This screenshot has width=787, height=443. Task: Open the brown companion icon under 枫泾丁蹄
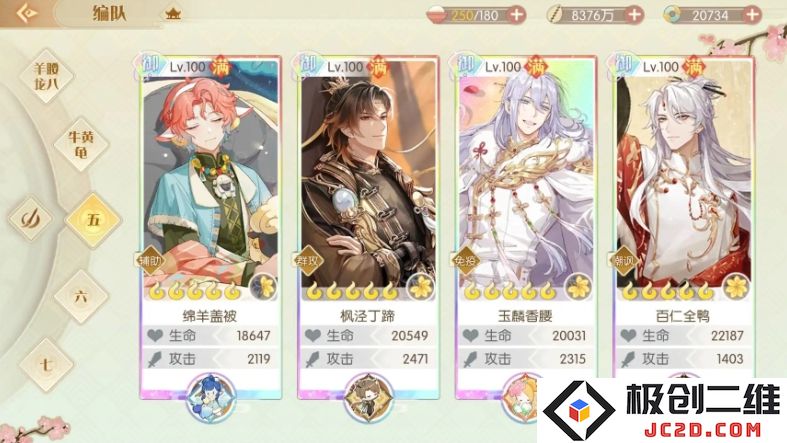pos(368,396)
